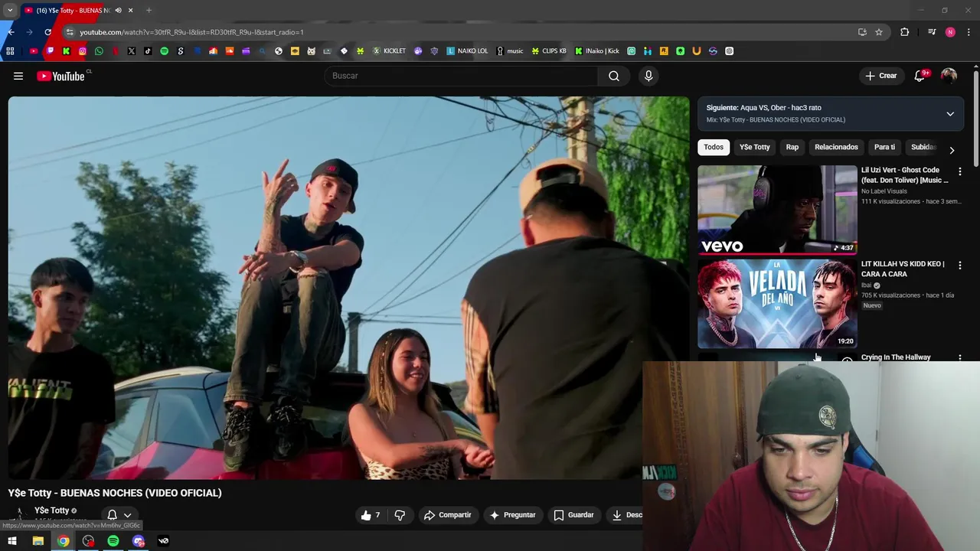Open the WhatsApp bookmark
The image size is (980, 551).
[99, 51]
